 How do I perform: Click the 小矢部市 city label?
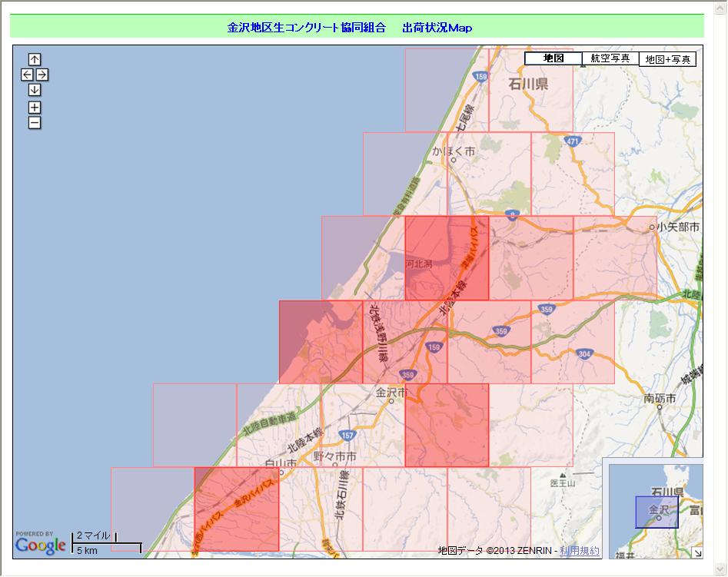point(677,227)
